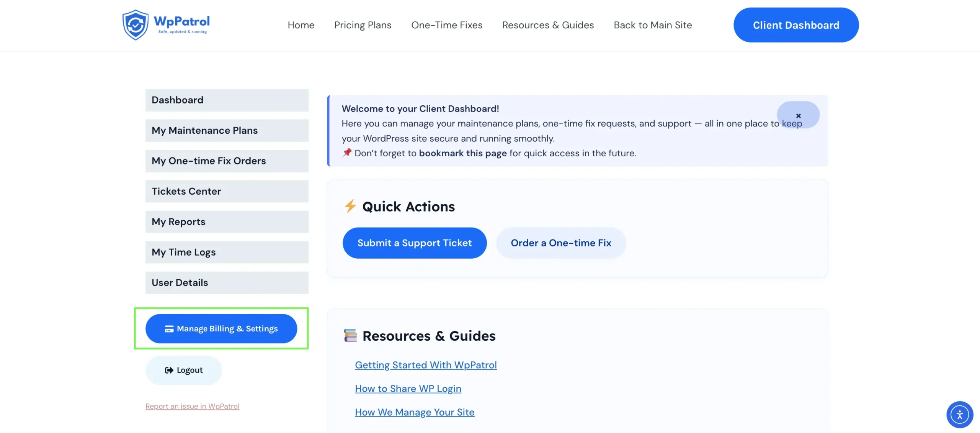This screenshot has height=433, width=980.
Task: Open How We Manage Your Site guide
Action: tap(415, 412)
